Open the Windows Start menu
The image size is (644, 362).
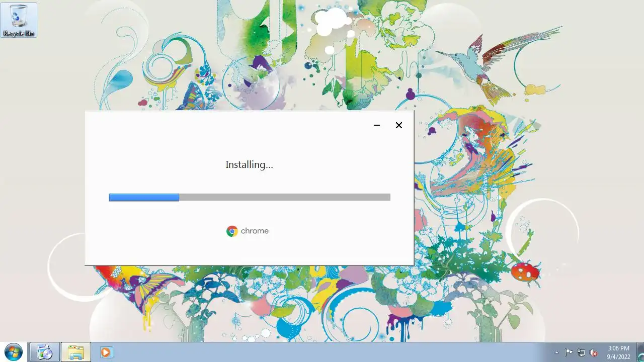(x=13, y=352)
